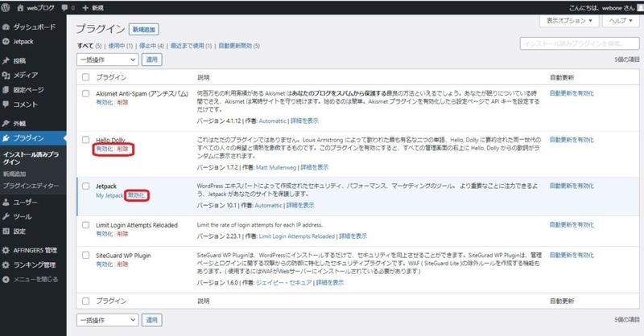
Task: Click the ランキング管理 gear icon
Action: click(6, 265)
